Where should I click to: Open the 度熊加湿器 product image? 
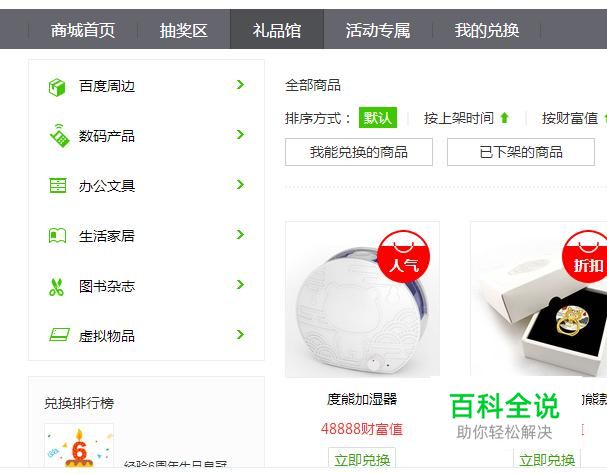pyautogui.click(x=362, y=299)
